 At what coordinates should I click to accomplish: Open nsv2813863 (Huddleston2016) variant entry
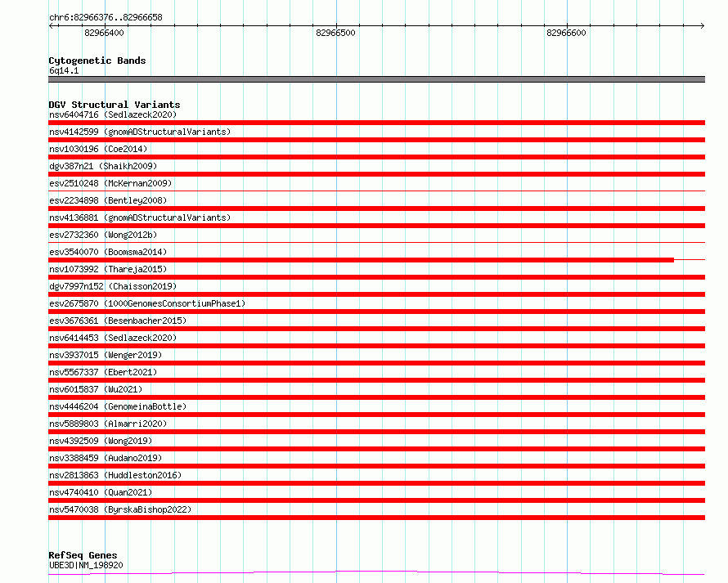pyautogui.click(x=115, y=475)
